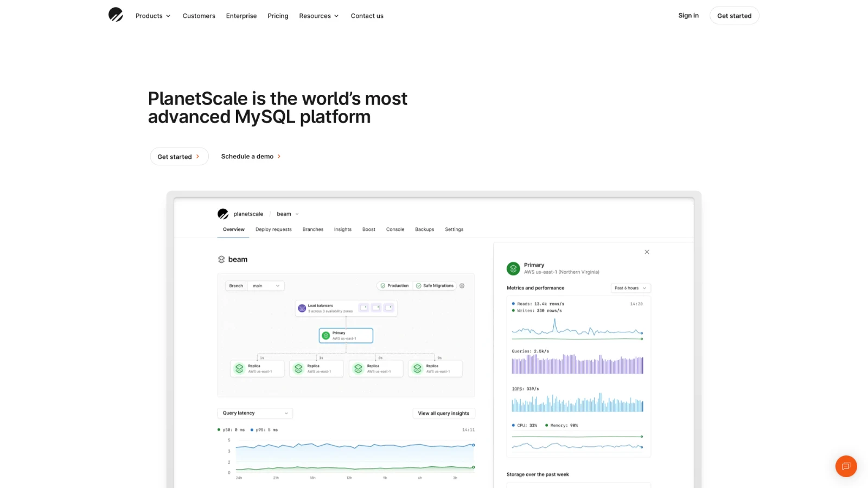Open the Enterprise page
The height and width of the screenshot is (488, 868).
[241, 16]
